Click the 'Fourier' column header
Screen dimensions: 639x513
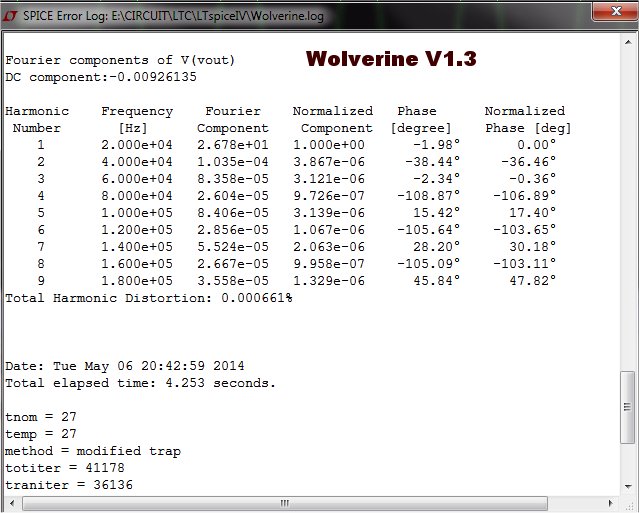pyautogui.click(x=233, y=111)
